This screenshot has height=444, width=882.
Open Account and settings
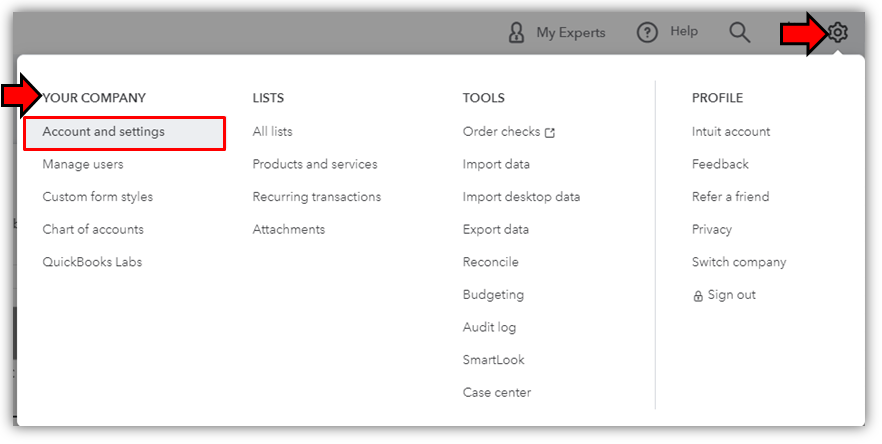[124, 133]
